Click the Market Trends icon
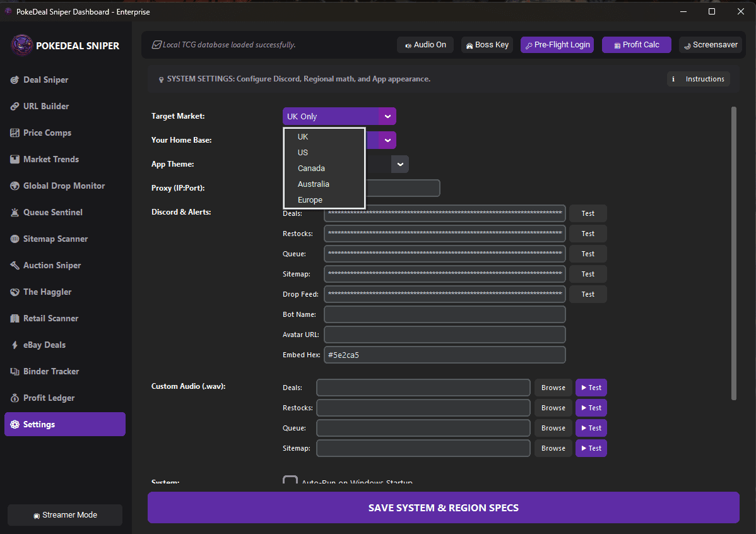Screen dimensions: 756x534 [x=15, y=160]
